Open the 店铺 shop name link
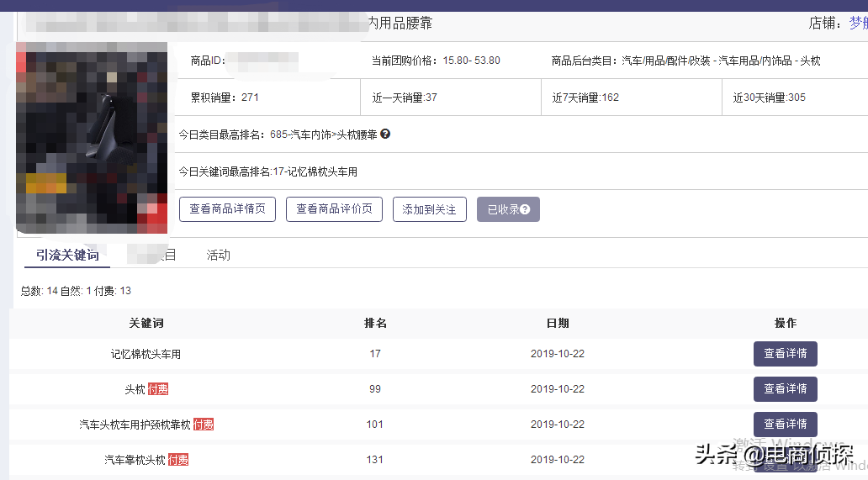 tap(859, 23)
